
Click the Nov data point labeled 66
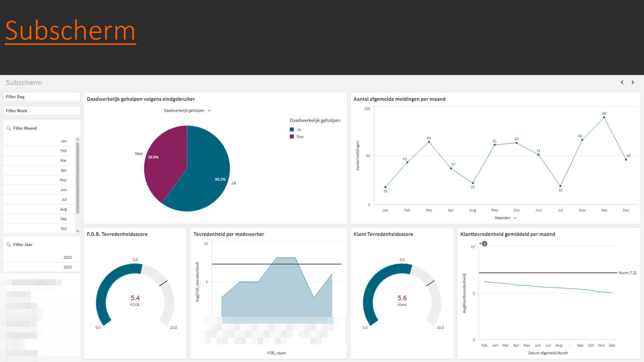point(582,140)
